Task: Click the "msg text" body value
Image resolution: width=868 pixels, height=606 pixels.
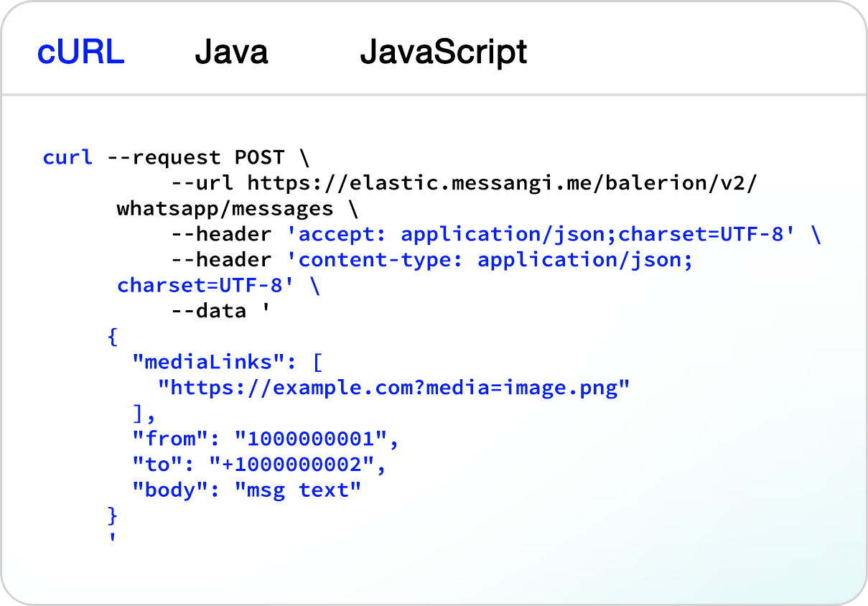Action: tap(298, 490)
